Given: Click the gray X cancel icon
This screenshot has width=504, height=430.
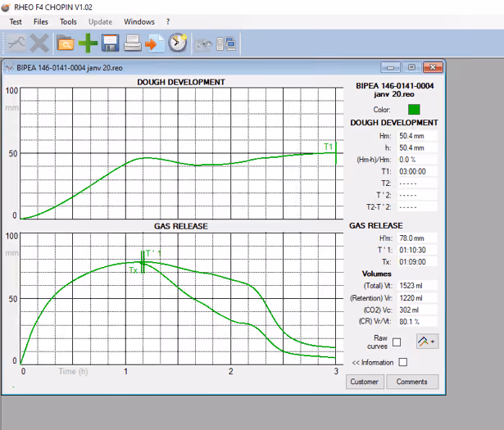Looking at the screenshot, I should [39, 43].
